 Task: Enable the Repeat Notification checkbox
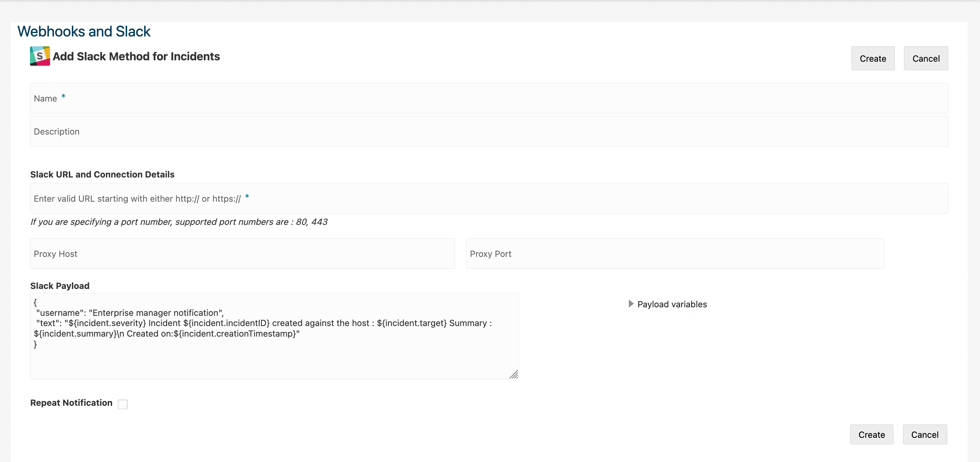coord(123,404)
